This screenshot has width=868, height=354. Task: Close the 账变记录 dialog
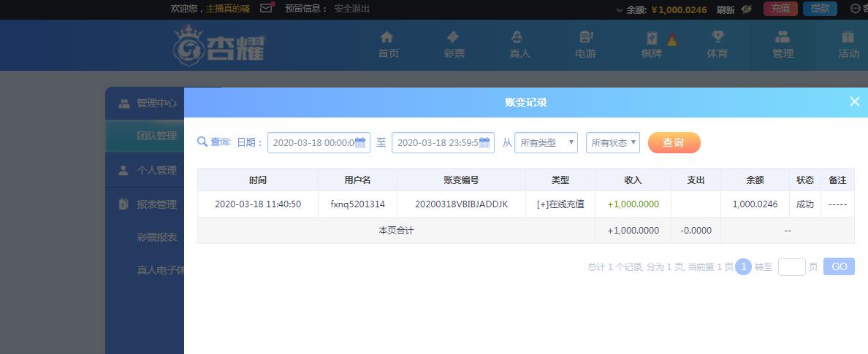click(x=854, y=102)
